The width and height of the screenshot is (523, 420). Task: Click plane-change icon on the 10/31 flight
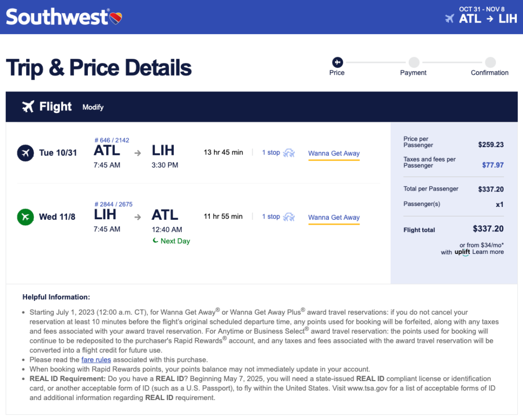289,153
